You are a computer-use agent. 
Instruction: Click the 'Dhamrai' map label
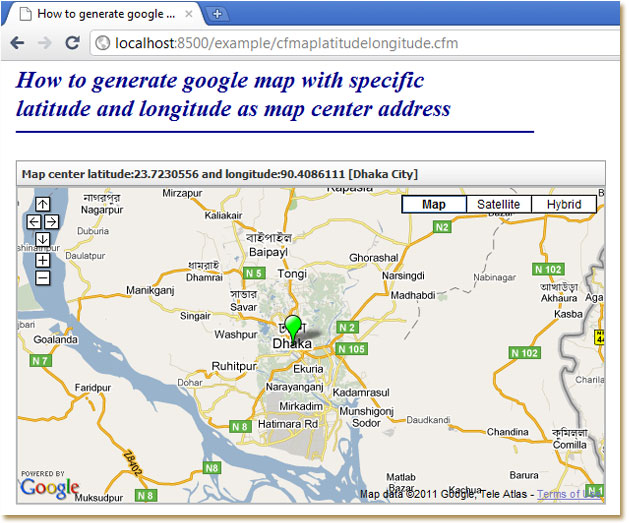tap(204, 278)
